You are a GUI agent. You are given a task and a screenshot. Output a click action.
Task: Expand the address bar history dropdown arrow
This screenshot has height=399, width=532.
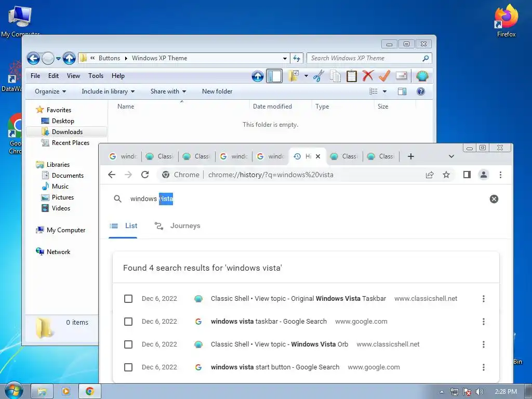(x=285, y=58)
